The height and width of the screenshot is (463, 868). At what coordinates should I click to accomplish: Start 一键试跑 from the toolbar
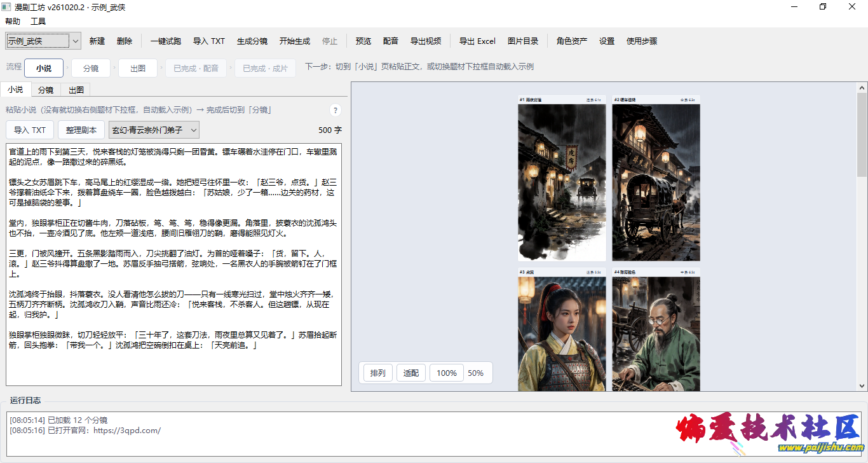[x=165, y=41]
